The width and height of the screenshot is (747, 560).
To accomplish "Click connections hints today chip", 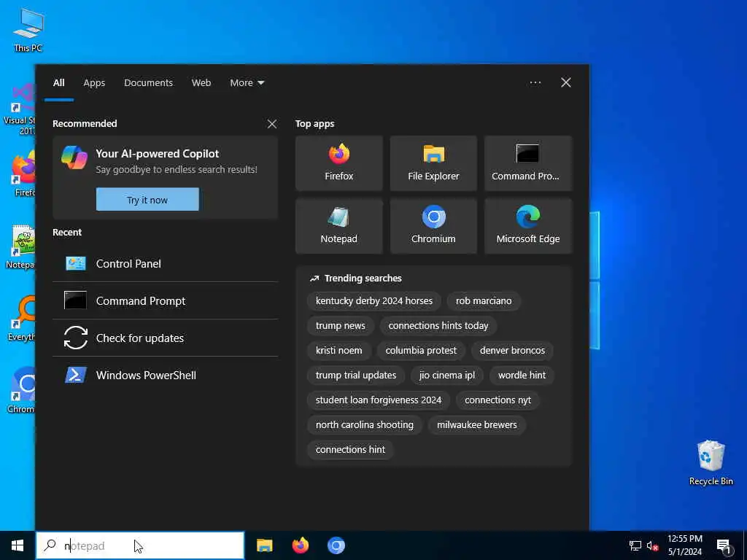I will coord(438,326).
